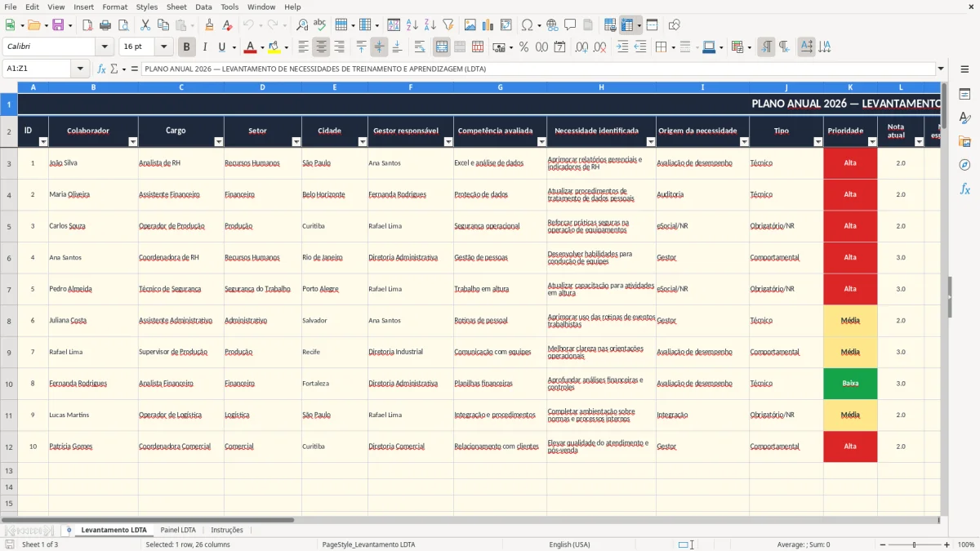Toggle Center Horizontally alignment
Viewport: 980px width, 551px height.
322,47
